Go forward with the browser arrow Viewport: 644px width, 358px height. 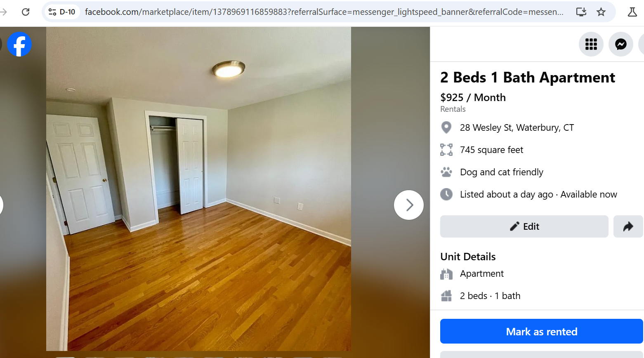4,12
